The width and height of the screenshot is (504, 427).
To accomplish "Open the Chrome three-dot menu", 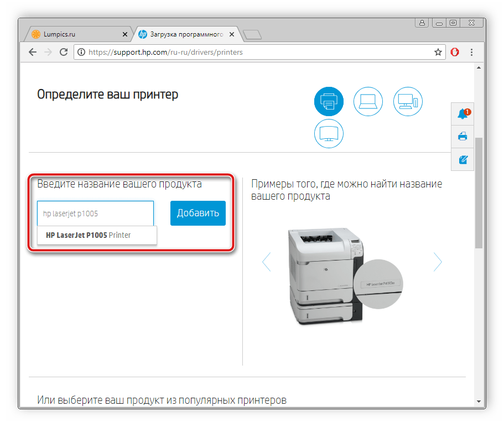I will tap(471, 52).
